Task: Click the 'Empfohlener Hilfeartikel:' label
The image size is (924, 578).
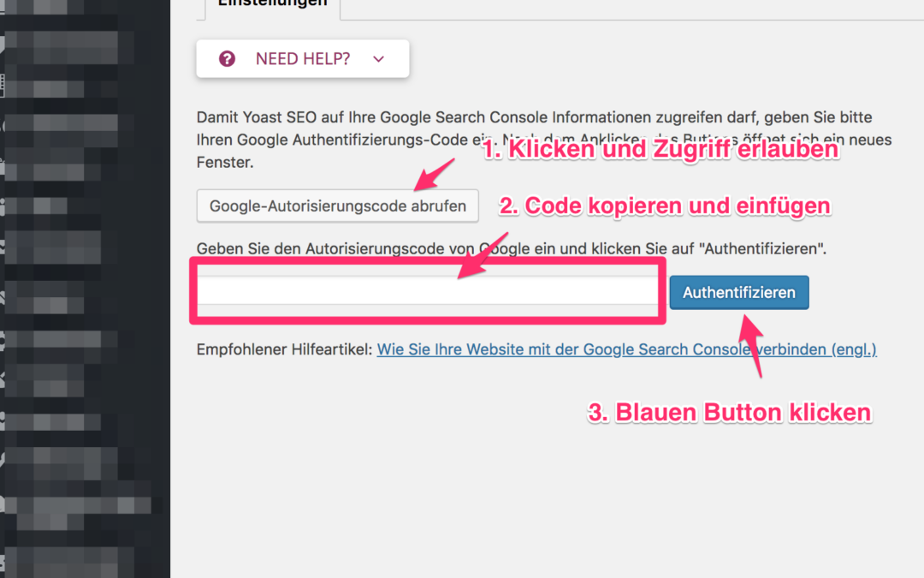Action: tap(285, 349)
